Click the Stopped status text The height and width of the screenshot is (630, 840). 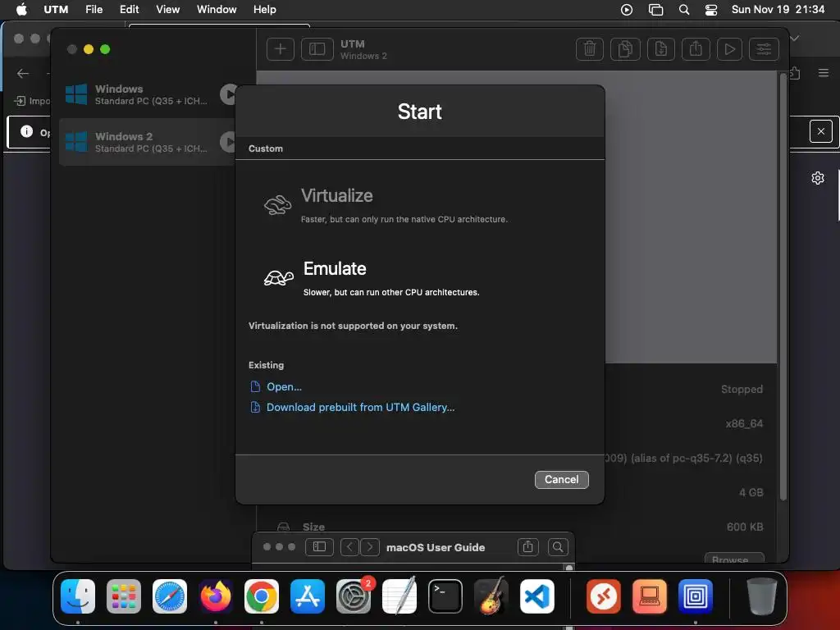point(742,390)
